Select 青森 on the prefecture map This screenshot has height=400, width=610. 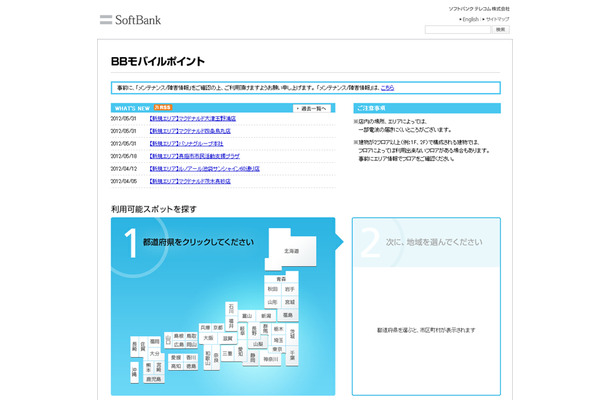281,279
